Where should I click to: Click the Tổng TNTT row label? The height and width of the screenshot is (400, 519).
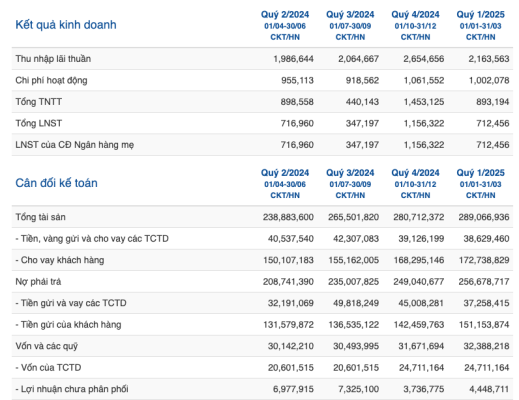tap(39, 102)
